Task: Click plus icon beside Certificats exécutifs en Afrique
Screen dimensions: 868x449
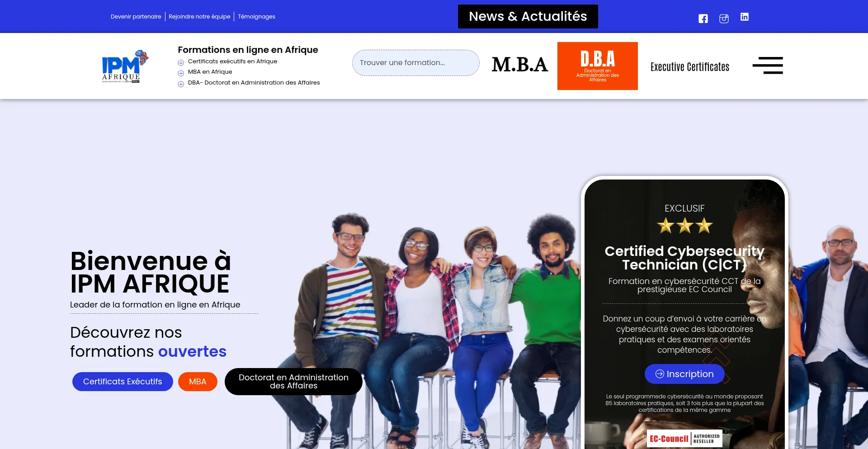Action: [x=181, y=62]
